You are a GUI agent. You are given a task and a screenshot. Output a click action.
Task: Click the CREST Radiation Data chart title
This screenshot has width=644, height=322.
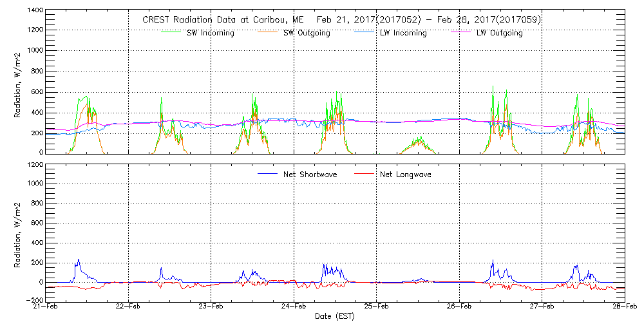tap(341, 19)
